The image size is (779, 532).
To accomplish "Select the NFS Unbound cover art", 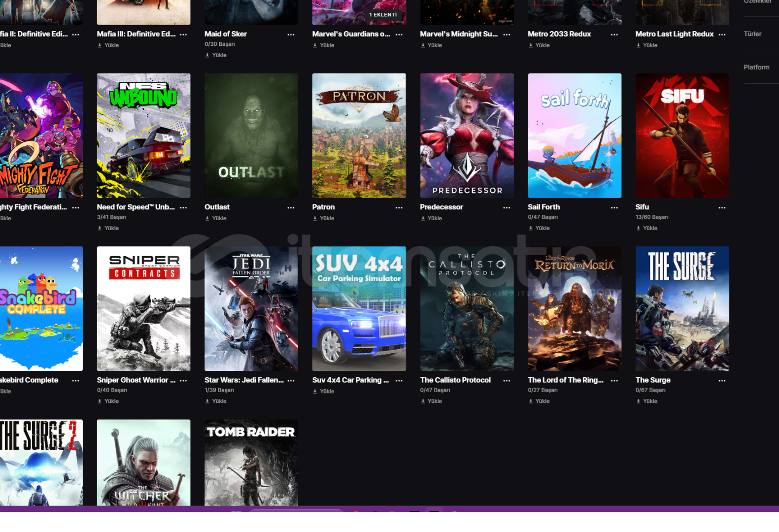I will 143,135.
